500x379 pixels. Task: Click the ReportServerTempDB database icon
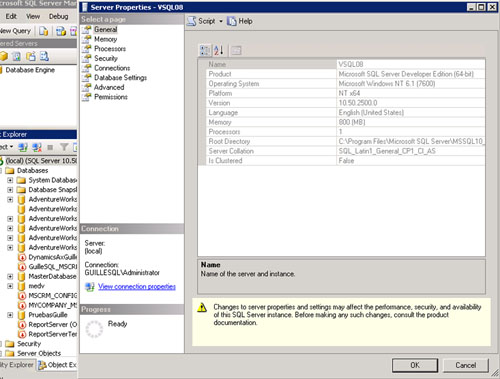(22, 334)
